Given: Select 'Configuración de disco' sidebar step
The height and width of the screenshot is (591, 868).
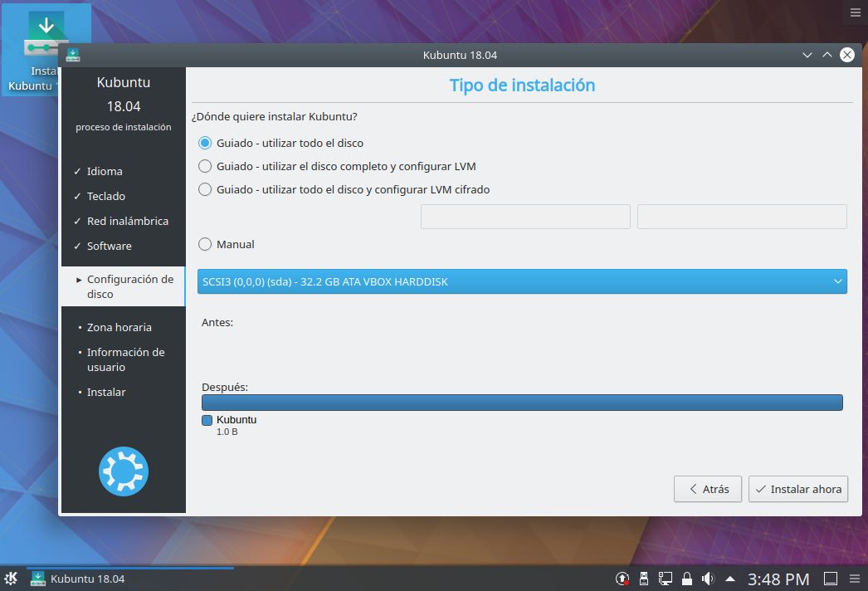Looking at the screenshot, I should click(x=124, y=286).
